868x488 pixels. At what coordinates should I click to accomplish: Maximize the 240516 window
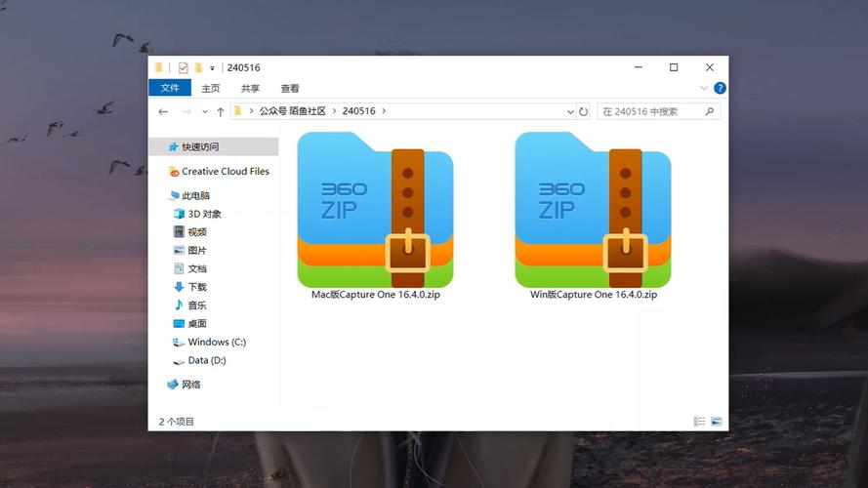(x=674, y=67)
